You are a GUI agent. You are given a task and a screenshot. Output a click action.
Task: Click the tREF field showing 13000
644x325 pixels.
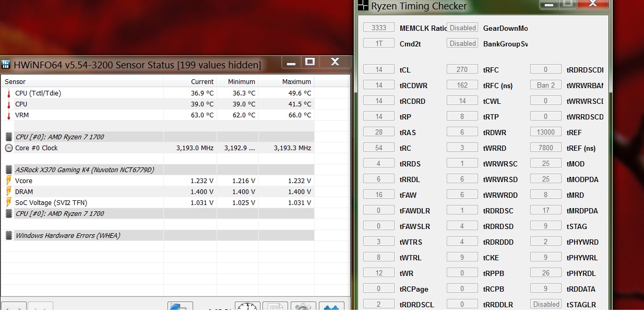click(546, 132)
